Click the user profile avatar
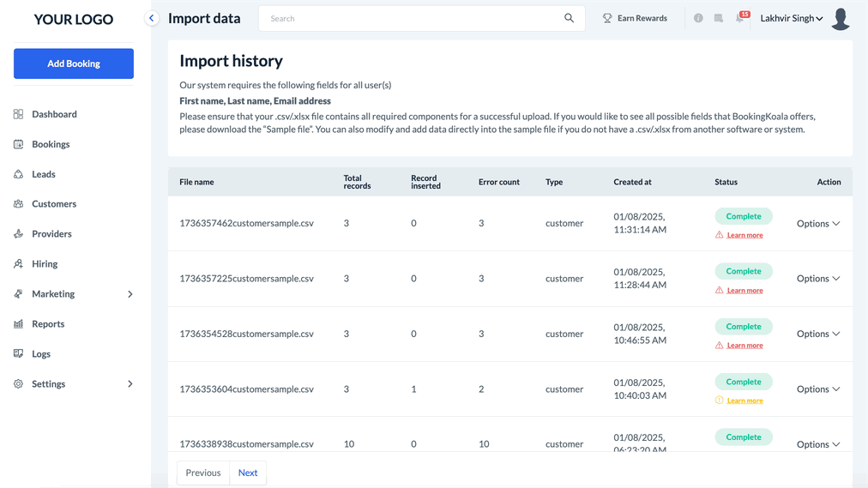The width and height of the screenshot is (868, 488). (x=841, y=19)
